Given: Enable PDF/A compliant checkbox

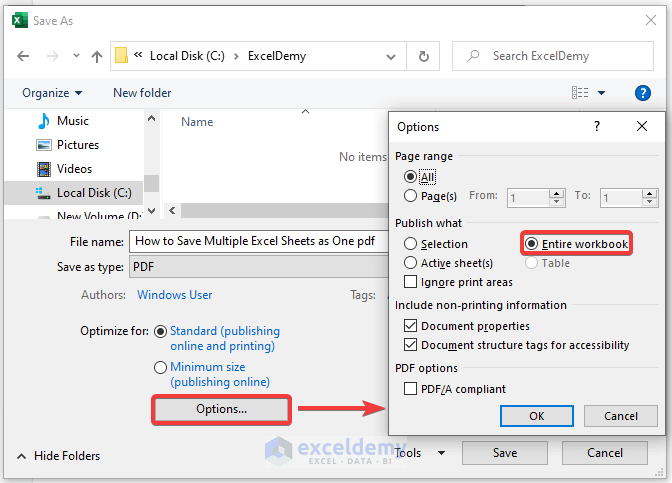Looking at the screenshot, I should click(x=410, y=389).
